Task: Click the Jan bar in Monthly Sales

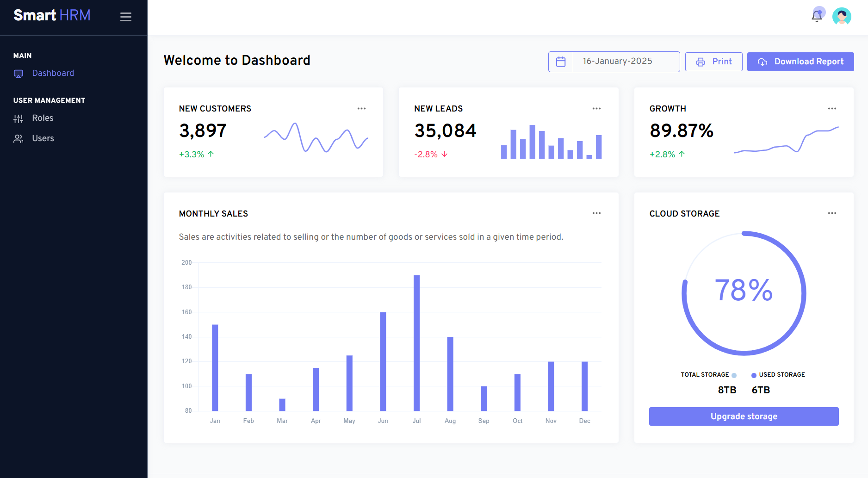Action: click(215, 368)
